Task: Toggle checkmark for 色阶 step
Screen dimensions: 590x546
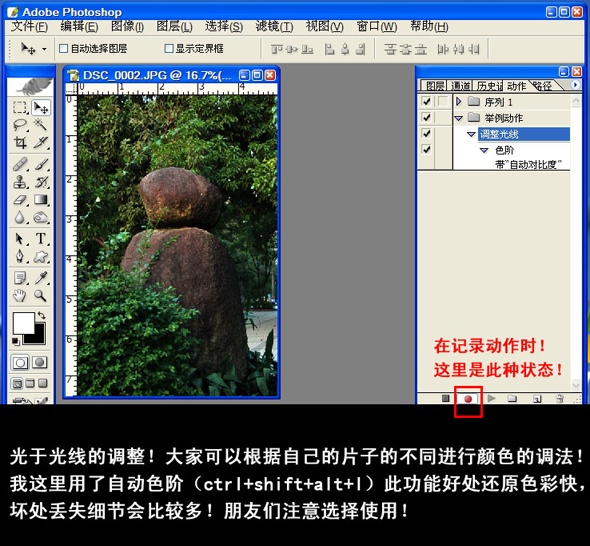Action: coord(426,150)
